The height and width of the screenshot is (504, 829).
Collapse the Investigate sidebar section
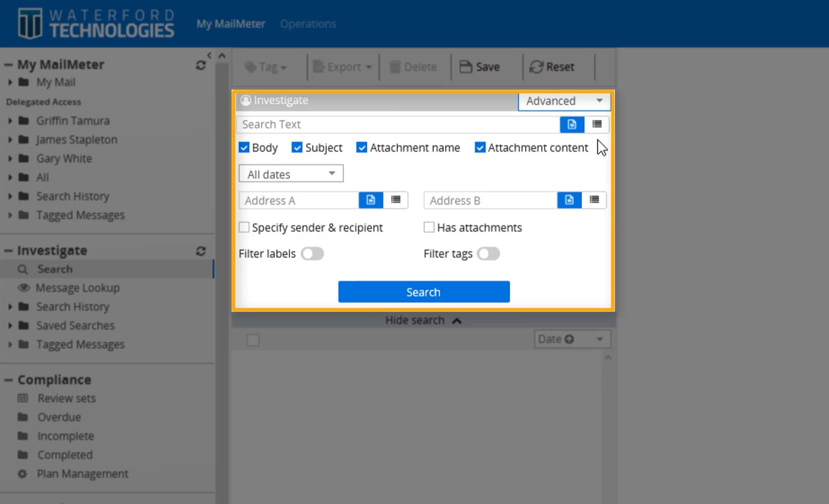tap(8, 251)
